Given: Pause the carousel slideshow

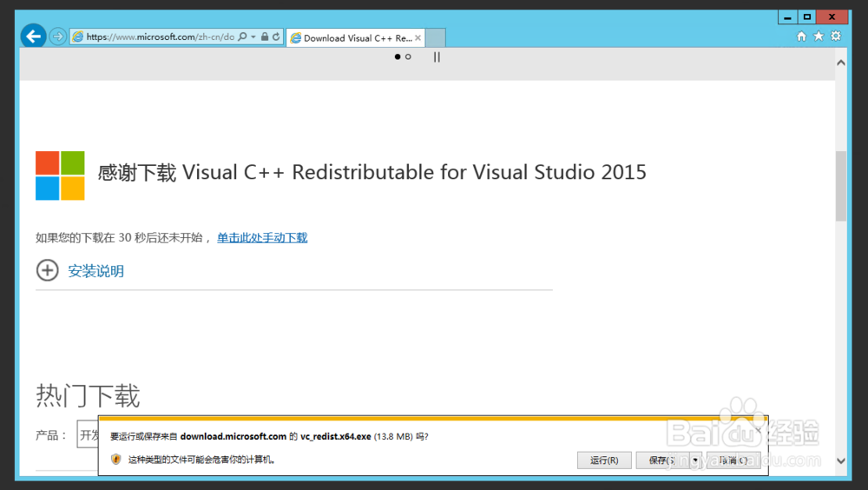Looking at the screenshot, I should point(437,56).
